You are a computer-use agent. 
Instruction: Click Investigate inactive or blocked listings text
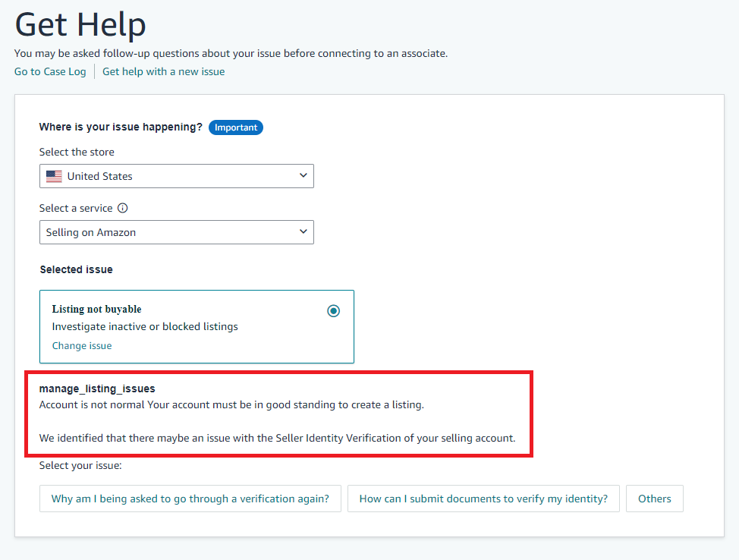click(145, 326)
